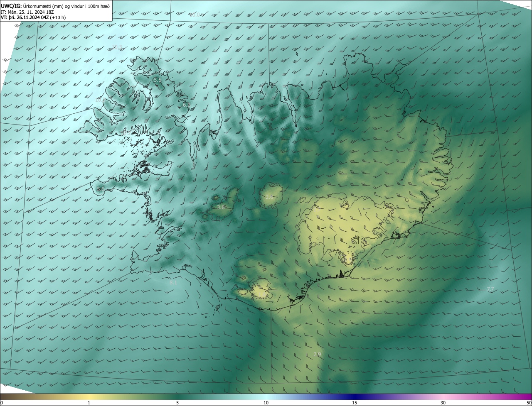The height and width of the screenshot is (406, 532).
Task: Click the 0 tick label on the colorbar
Action: click(x=2, y=403)
